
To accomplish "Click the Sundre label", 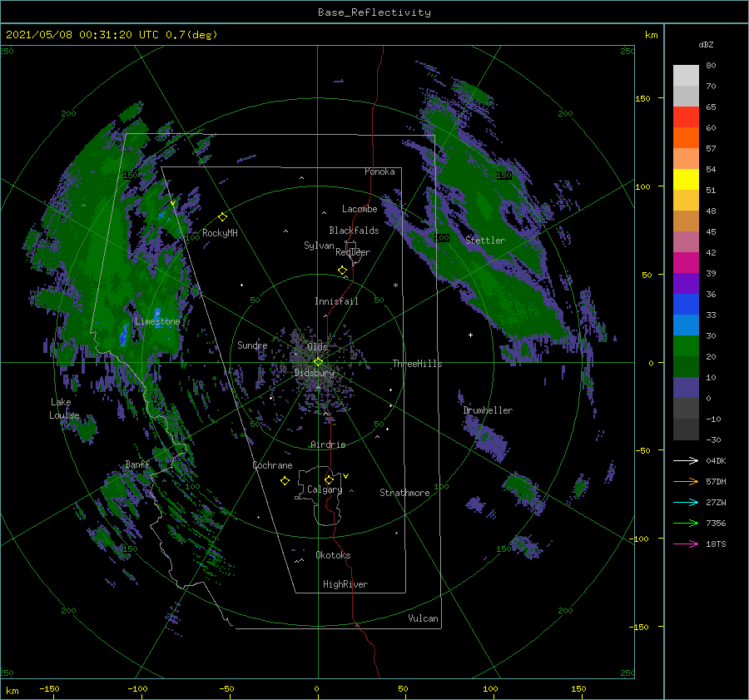I will click(252, 345).
